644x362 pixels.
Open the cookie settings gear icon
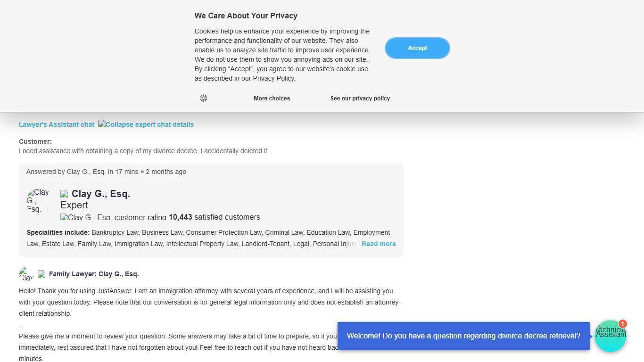coord(204,98)
